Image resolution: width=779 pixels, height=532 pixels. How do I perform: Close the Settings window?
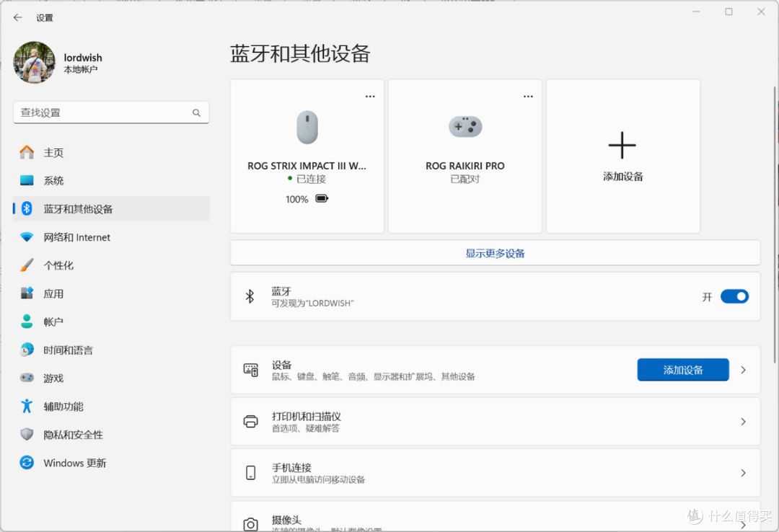(761, 12)
